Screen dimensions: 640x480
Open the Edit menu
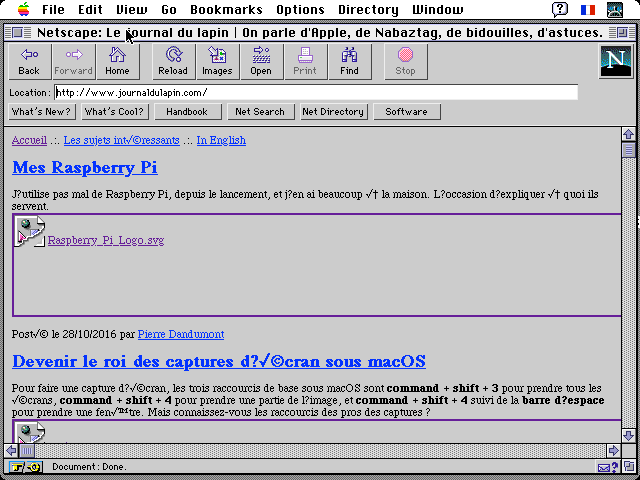pos(90,9)
